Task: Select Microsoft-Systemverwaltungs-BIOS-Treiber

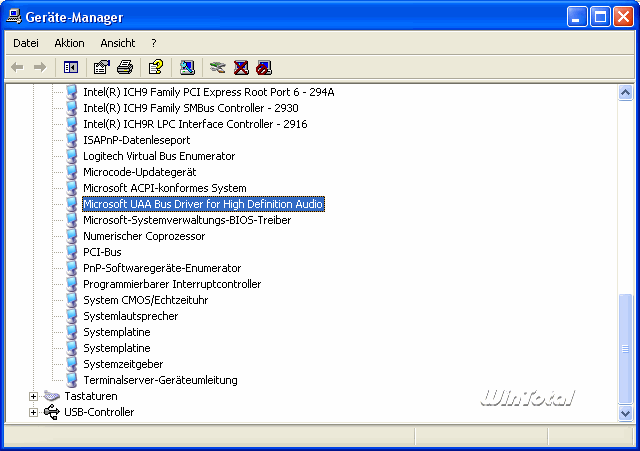Action: pyautogui.click(x=187, y=220)
